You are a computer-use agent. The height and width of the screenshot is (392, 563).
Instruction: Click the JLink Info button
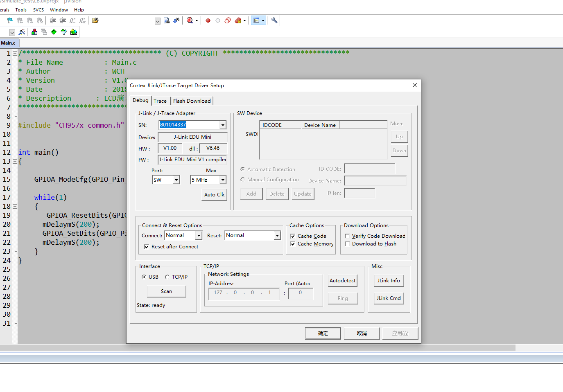pos(389,281)
